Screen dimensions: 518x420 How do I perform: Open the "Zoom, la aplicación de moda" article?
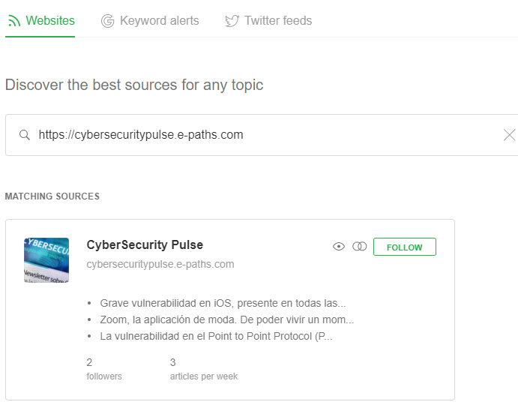tap(226, 320)
